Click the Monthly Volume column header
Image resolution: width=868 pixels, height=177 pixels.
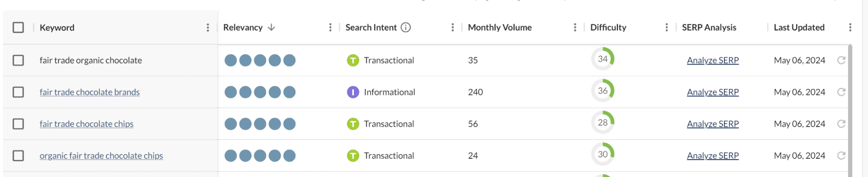point(499,27)
